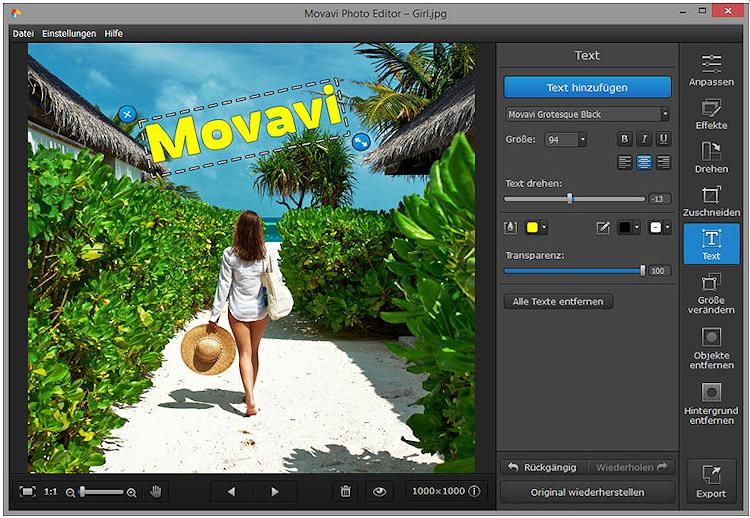Click the yellow text color swatch

[532, 228]
